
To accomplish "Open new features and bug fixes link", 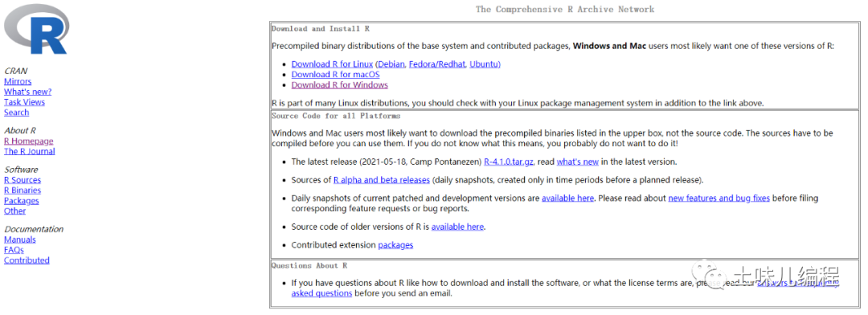I will point(719,198).
